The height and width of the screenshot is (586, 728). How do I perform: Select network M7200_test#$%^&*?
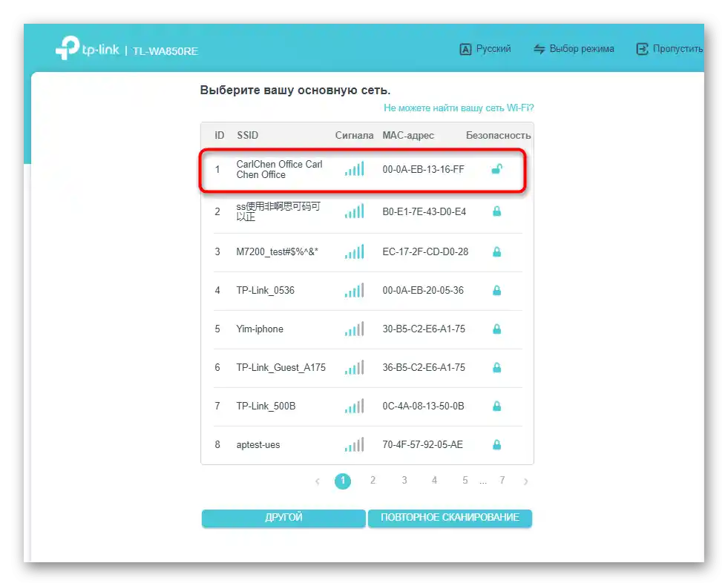[367, 252]
